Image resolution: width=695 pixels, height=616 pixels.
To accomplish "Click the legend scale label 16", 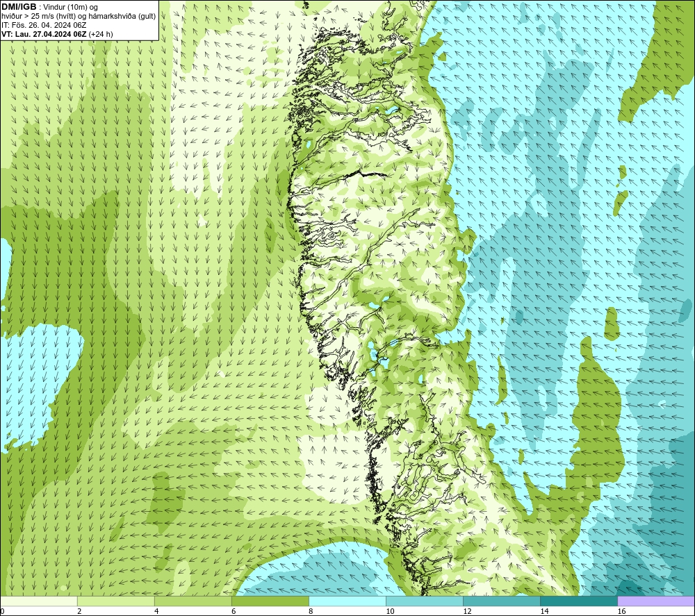I will tap(621, 611).
